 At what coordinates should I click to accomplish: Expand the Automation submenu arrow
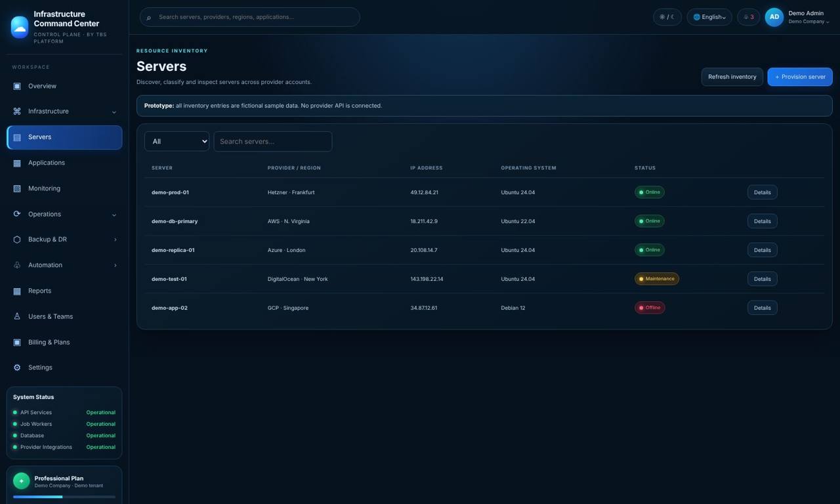(x=115, y=265)
